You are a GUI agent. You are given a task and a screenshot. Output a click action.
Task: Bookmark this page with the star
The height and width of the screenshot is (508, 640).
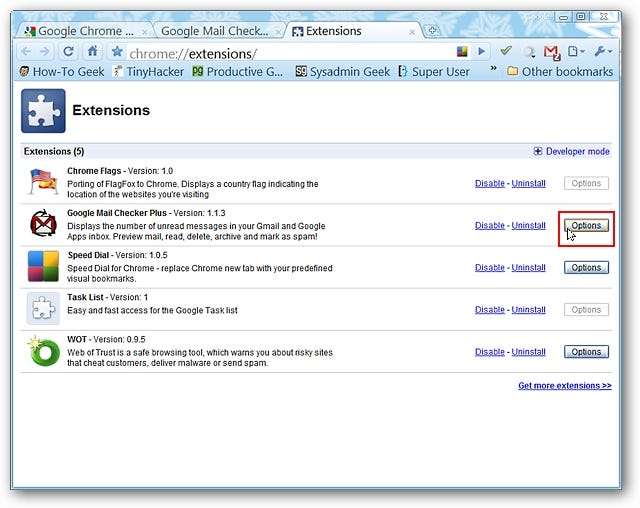[x=117, y=51]
